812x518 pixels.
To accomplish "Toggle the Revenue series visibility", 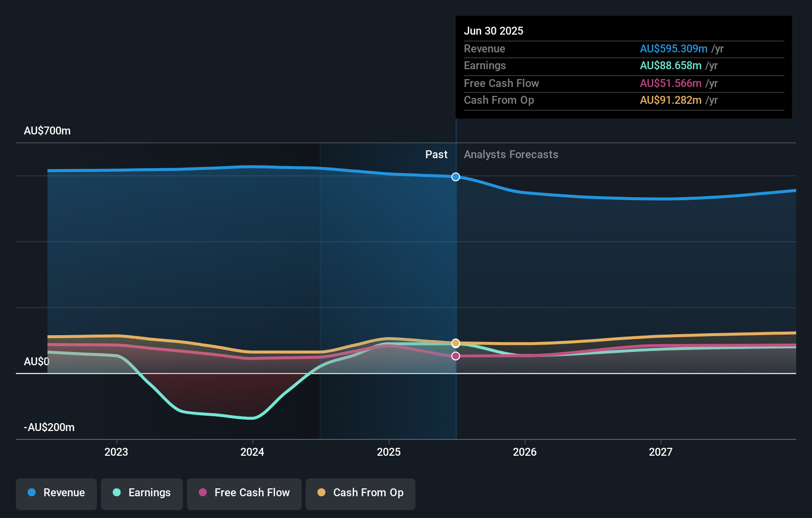I will (x=56, y=493).
